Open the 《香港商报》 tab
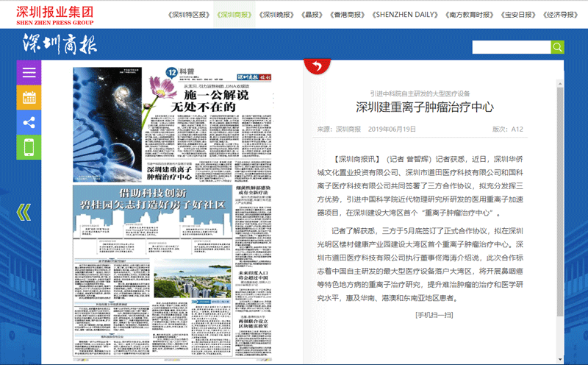Viewport: 588px width, 365px height. point(347,15)
